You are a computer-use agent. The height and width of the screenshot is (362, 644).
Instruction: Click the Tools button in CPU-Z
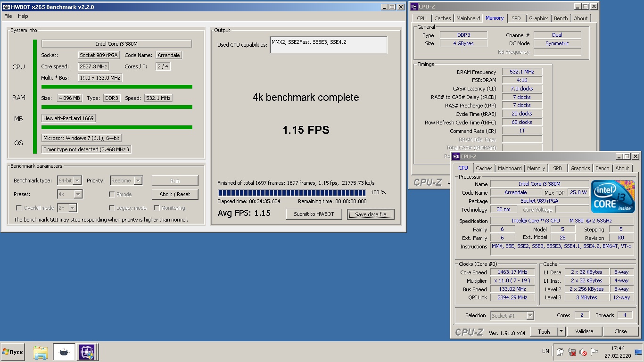(x=544, y=331)
